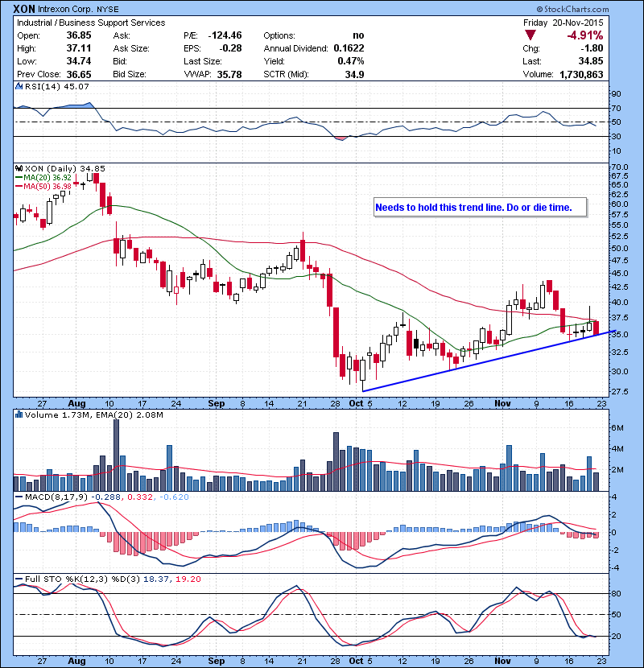Click the red MA(50) legend line marker
The height and width of the screenshot is (668, 644).
(19, 187)
